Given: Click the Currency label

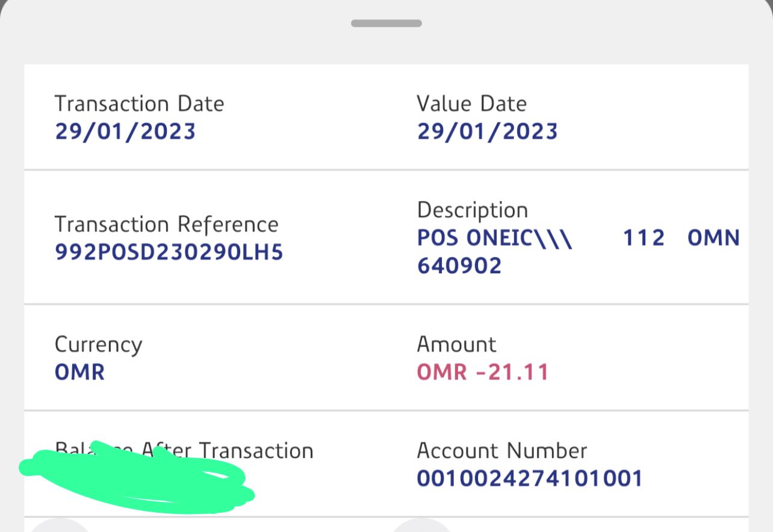Looking at the screenshot, I should 98,345.
